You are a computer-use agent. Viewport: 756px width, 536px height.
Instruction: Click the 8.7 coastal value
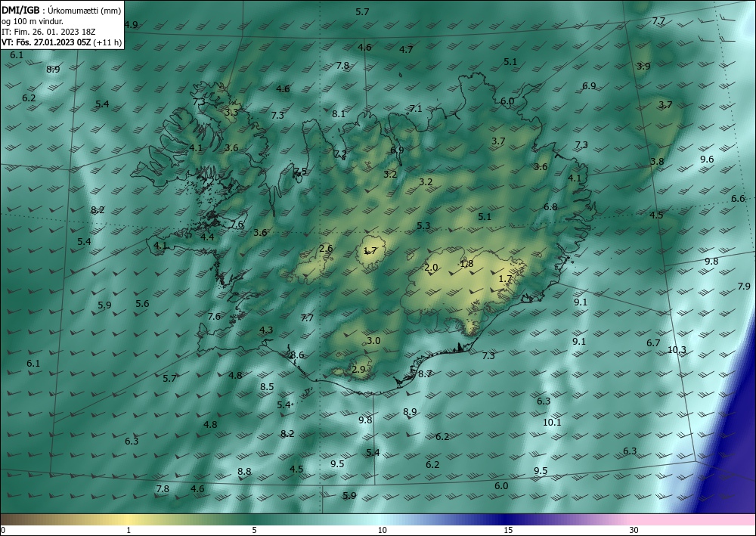click(425, 373)
